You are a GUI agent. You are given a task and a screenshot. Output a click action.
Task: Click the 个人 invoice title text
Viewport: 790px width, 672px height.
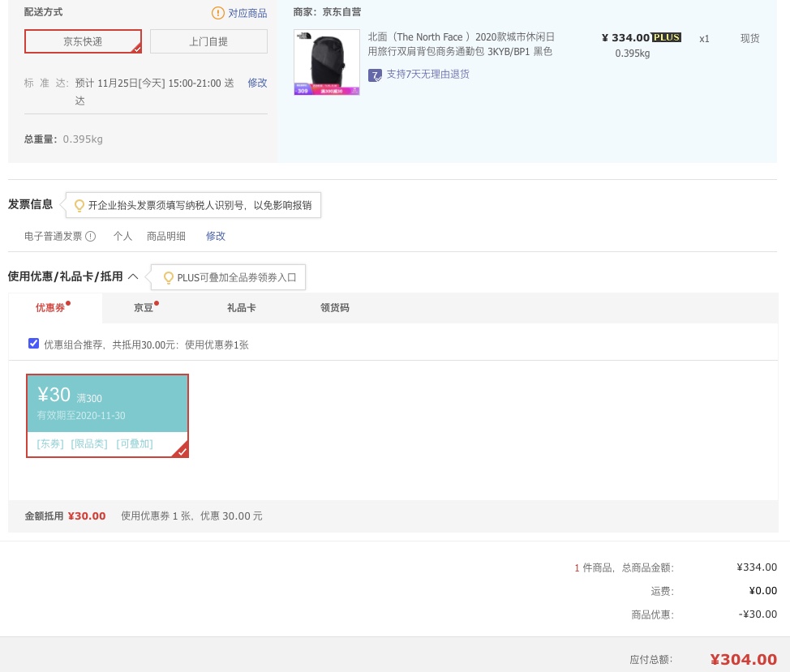[x=123, y=236]
